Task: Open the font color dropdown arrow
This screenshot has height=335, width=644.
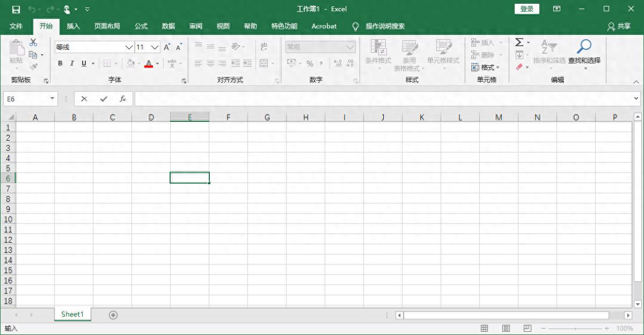Action: (157, 64)
